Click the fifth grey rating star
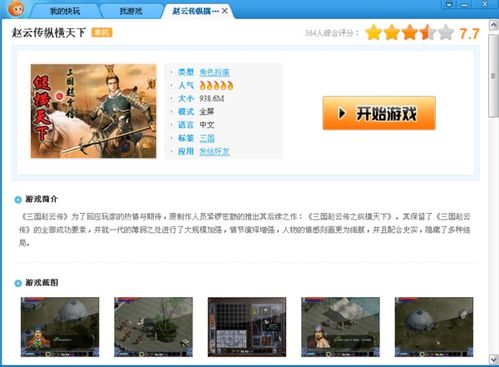 (446, 33)
